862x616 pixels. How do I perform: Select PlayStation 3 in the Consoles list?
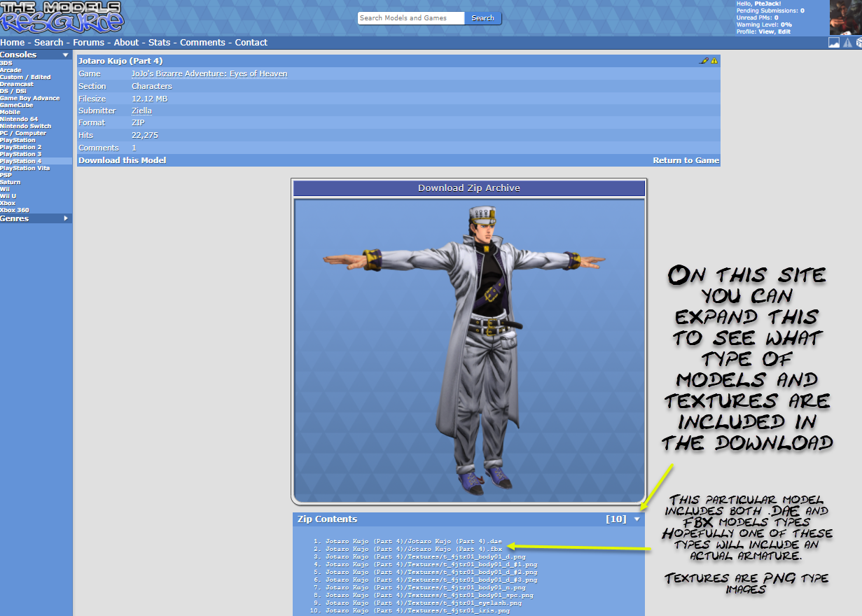(21, 154)
